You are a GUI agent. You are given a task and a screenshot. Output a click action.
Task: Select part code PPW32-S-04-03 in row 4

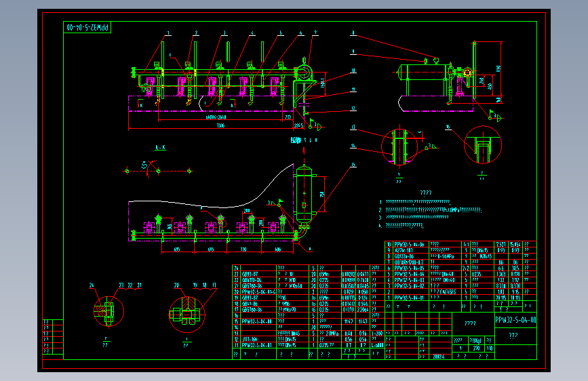tap(409, 280)
